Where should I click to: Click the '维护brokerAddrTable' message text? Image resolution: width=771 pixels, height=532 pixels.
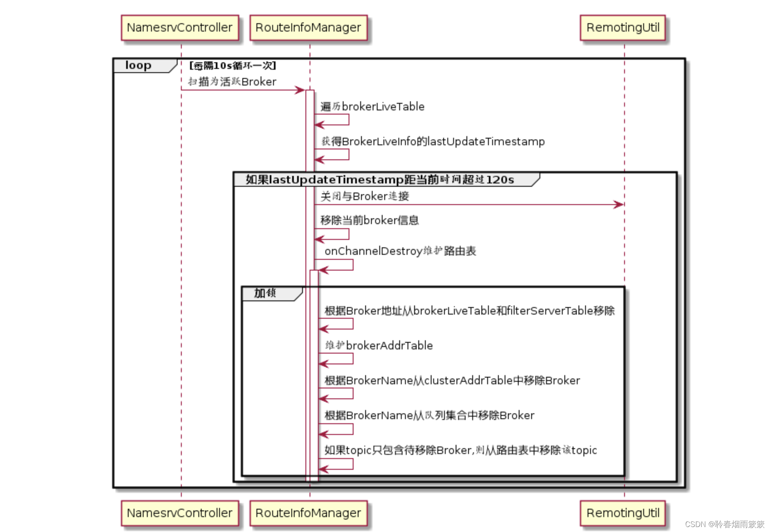coord(379,345)
